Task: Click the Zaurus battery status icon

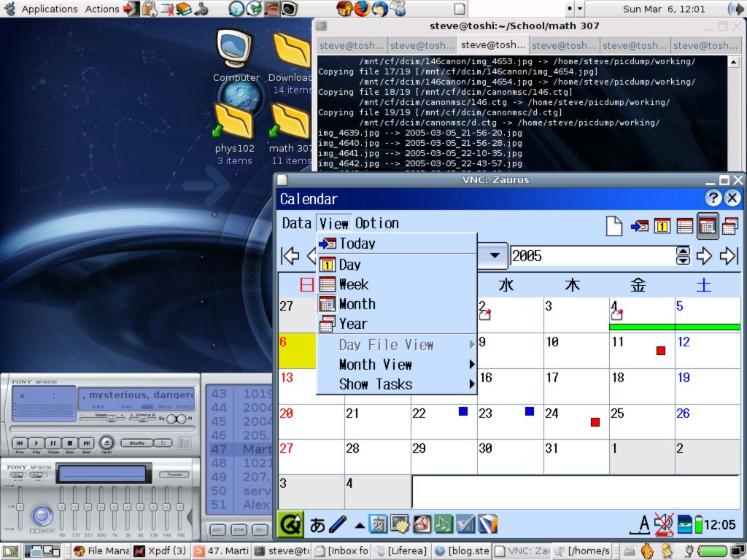Action: click(698, 524)
